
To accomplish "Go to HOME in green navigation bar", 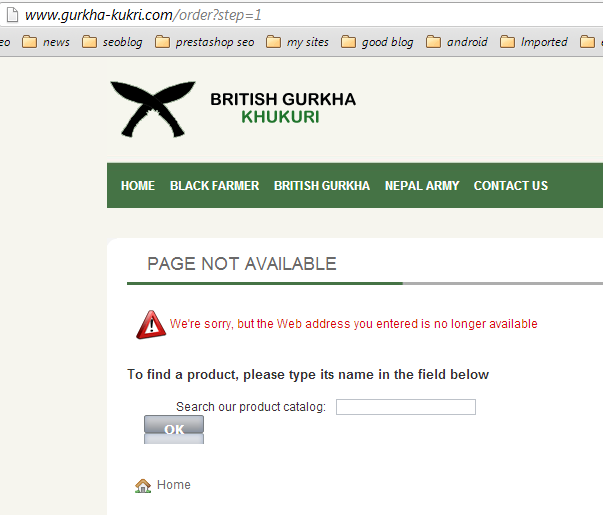I will (x=138, y=186).
